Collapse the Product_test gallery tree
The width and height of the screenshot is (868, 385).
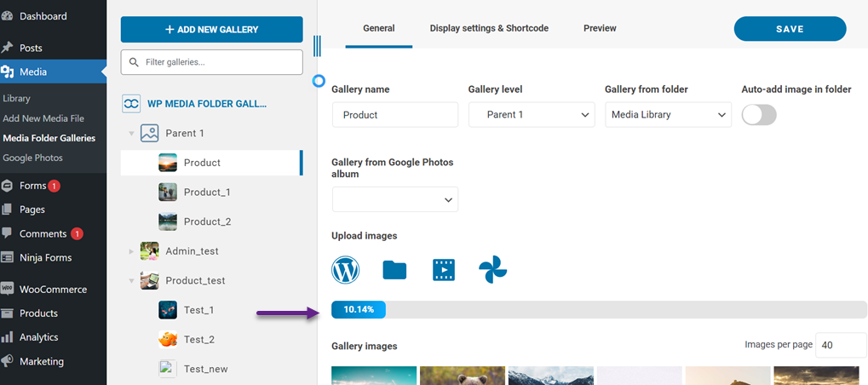coord(131,280)
